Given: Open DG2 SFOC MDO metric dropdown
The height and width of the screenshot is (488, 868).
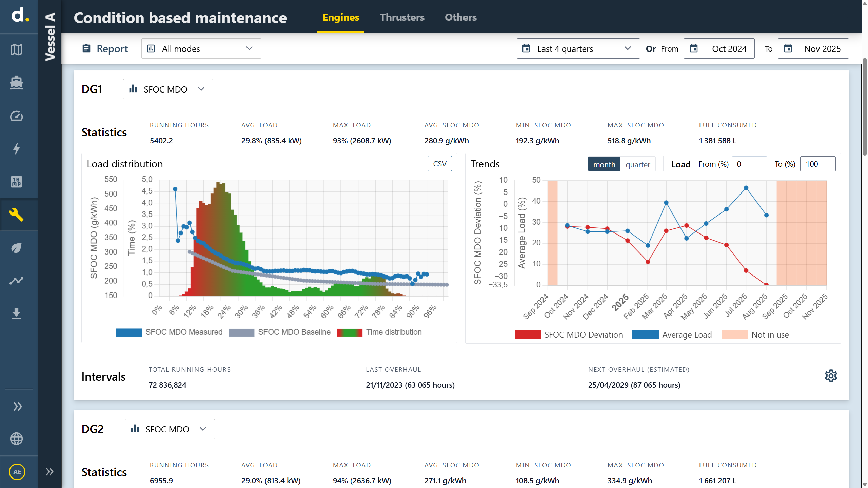Looking at the screenshot, I should (170, 429).
